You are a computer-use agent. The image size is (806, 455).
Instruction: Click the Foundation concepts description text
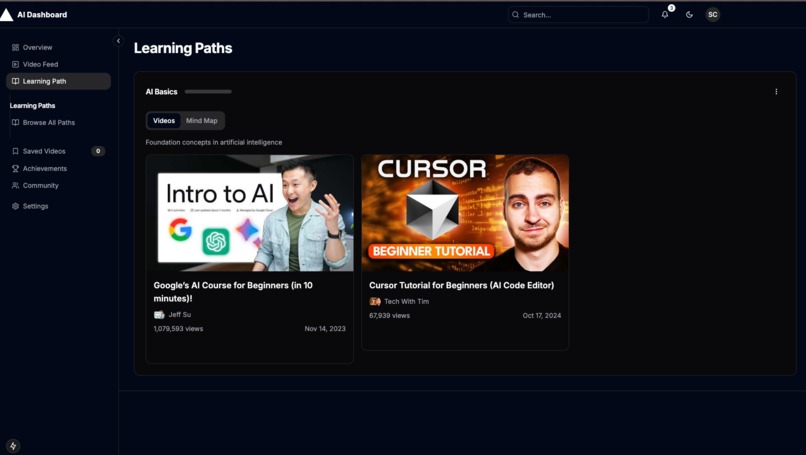[214, 142]
